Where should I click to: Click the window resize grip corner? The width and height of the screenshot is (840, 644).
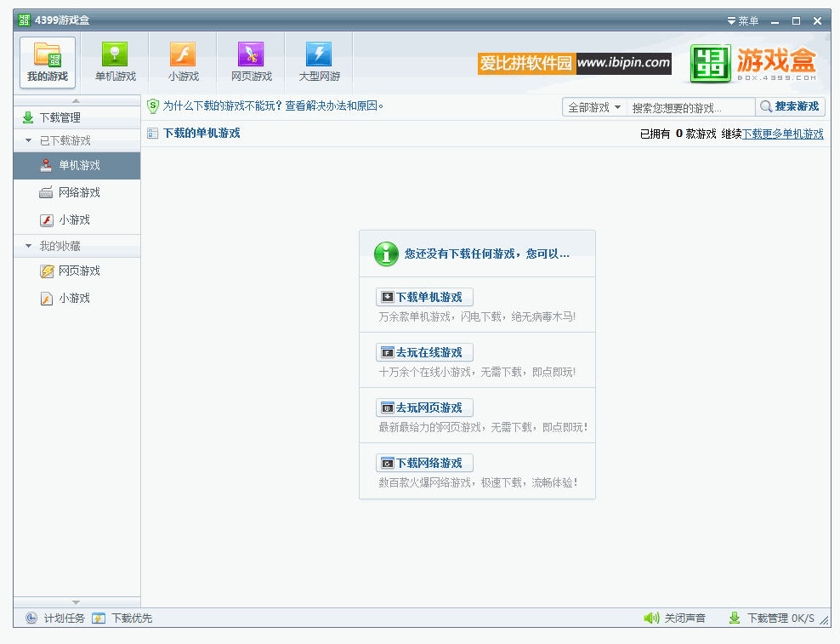(825, 621)
